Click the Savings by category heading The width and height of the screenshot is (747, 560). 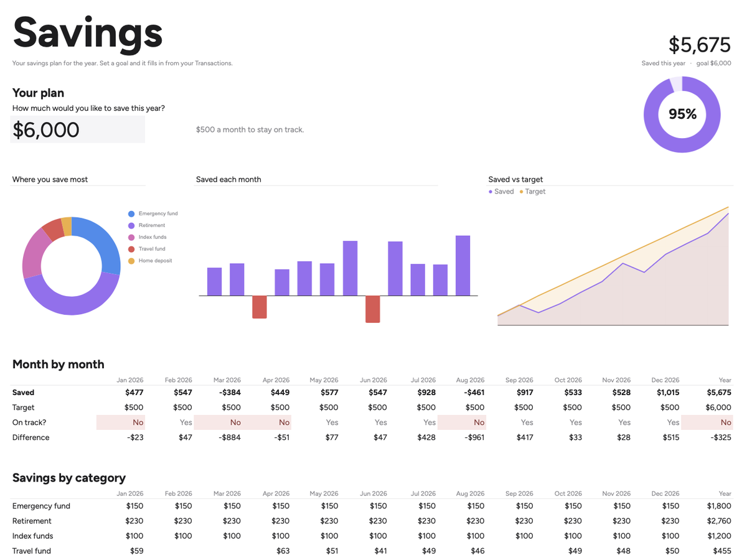pos(69,478)
